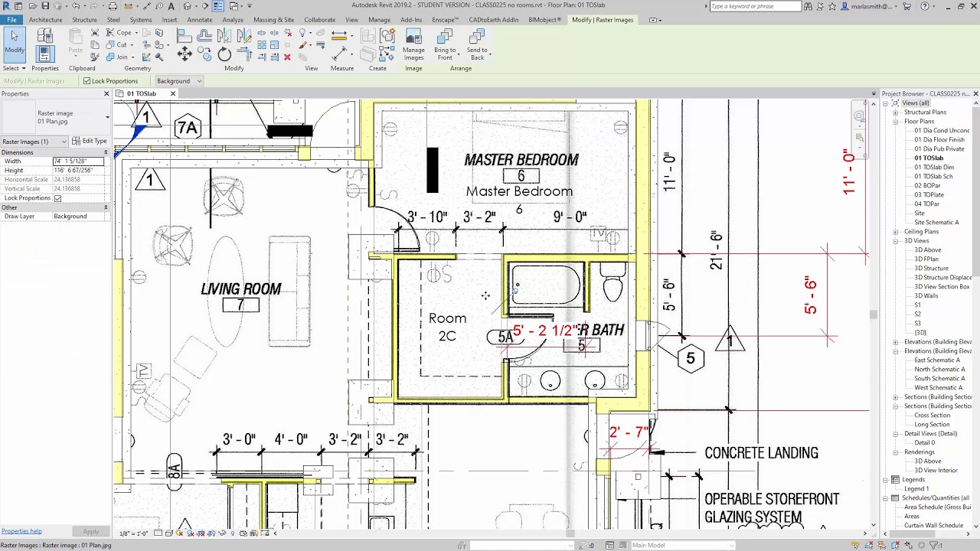Close the 01 TOSlab view tab

point(172,93)
